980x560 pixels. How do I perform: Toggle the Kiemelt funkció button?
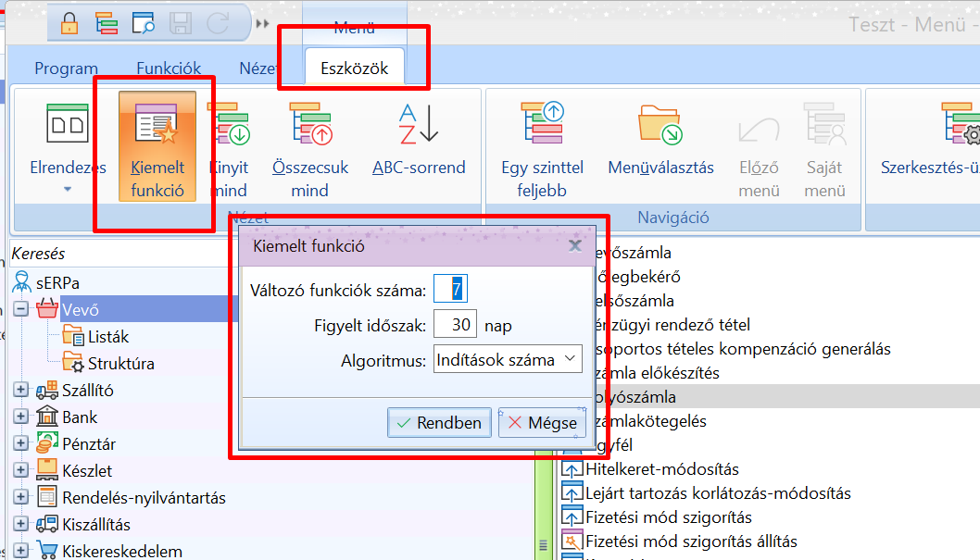point(157,147)
